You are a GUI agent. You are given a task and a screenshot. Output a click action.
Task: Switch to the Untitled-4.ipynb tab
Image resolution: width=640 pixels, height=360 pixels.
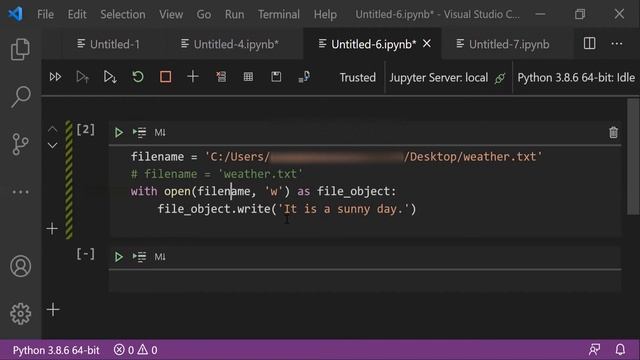point(230,44)
